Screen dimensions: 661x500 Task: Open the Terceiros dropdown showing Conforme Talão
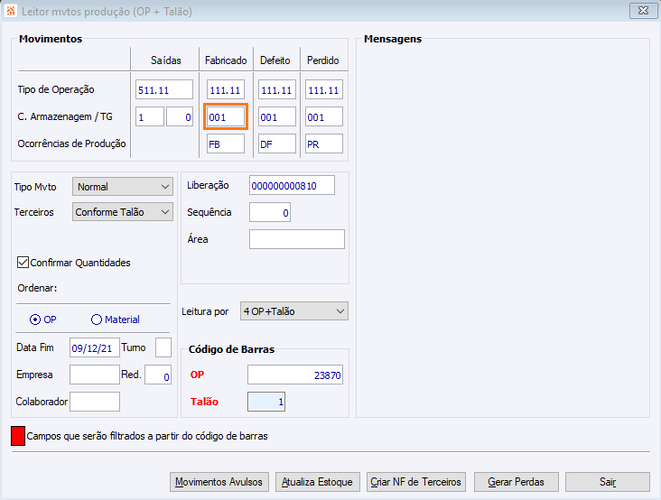click(x=122, y=212)
